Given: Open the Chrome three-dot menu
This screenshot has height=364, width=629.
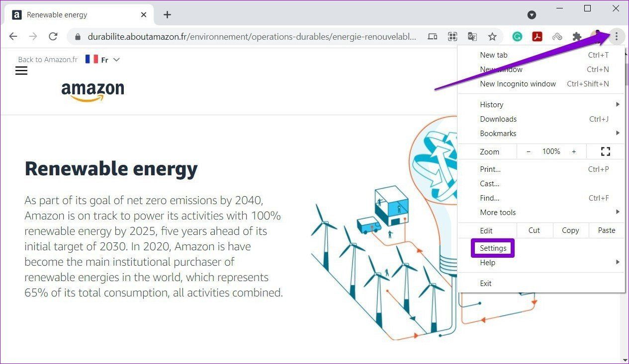Looking at the screenshot, I should (x=617, y=36).
